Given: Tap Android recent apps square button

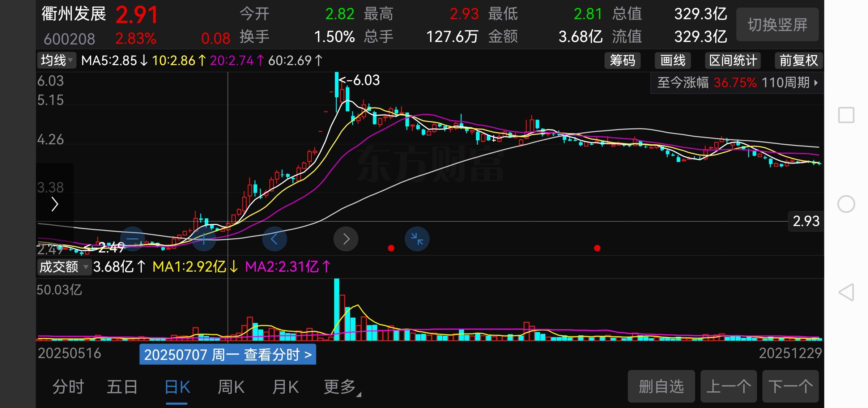Looking at the screenshot, I should (x=846, y=115).
